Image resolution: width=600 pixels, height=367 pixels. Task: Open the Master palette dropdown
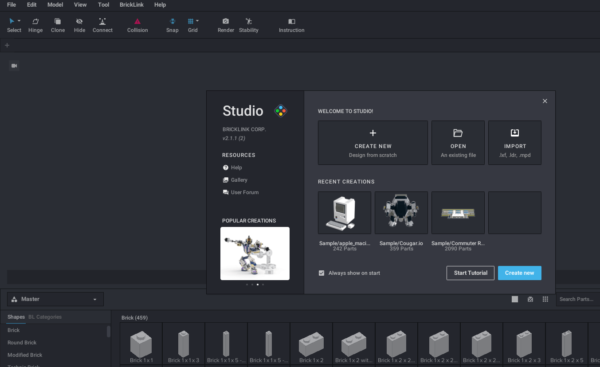click(x=55, y=299)
